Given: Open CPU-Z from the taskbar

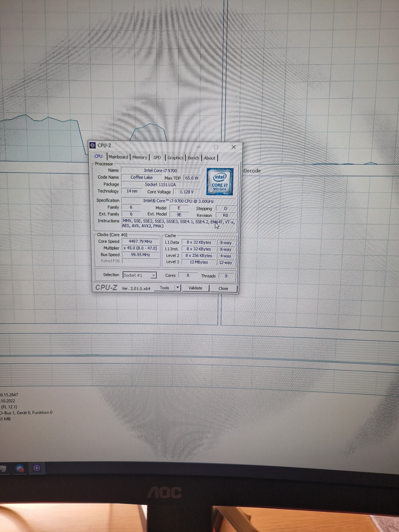Looking at the screenshot, I should tap(37, 468).
